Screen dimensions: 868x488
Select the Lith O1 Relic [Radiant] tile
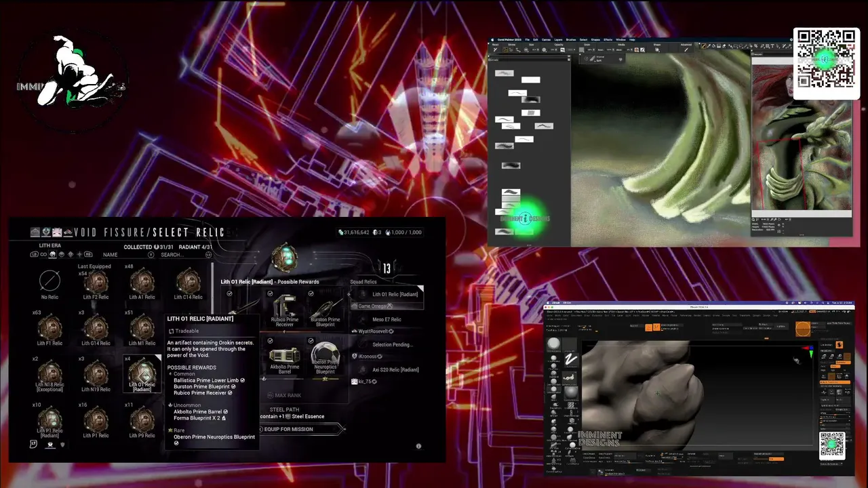coord(142,375)
